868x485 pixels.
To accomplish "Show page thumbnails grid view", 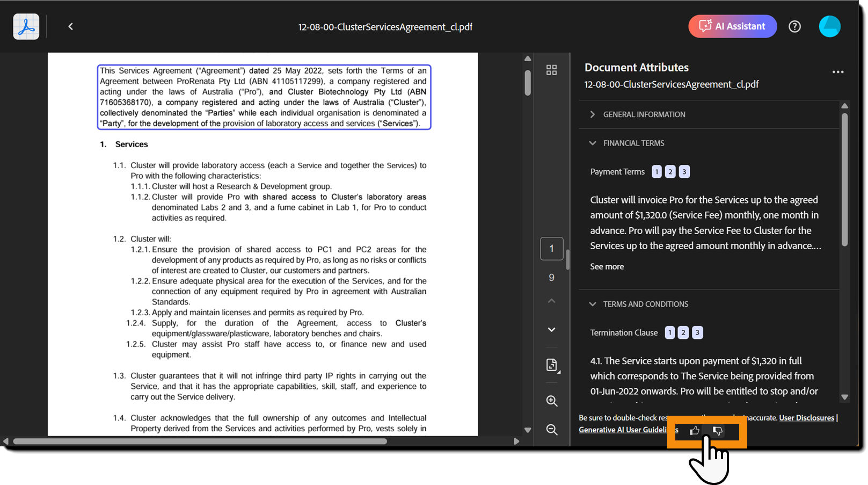I will (551, 70).
